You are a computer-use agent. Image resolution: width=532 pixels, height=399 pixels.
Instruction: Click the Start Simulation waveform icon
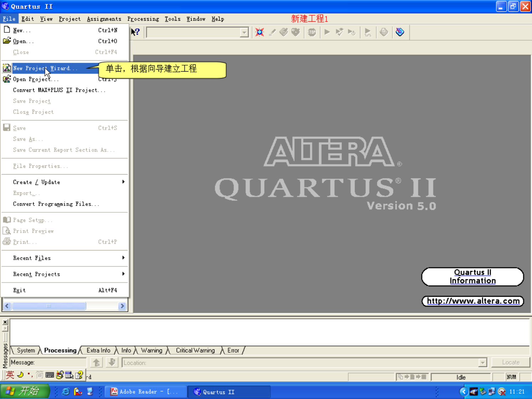click(x=368, y=32)
